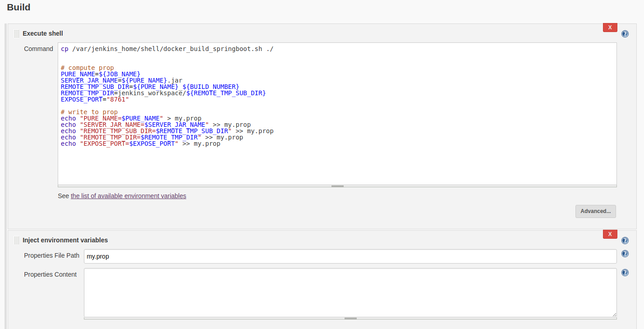Click the Properties Content bottom resize bar
The height and width of the screenshot is (329, 644).
[350, 319]
